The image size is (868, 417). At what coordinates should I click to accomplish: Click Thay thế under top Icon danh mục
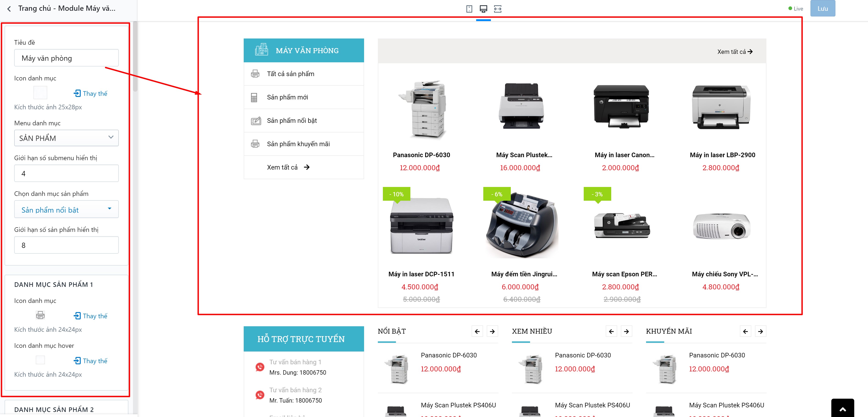click(90, 93)
